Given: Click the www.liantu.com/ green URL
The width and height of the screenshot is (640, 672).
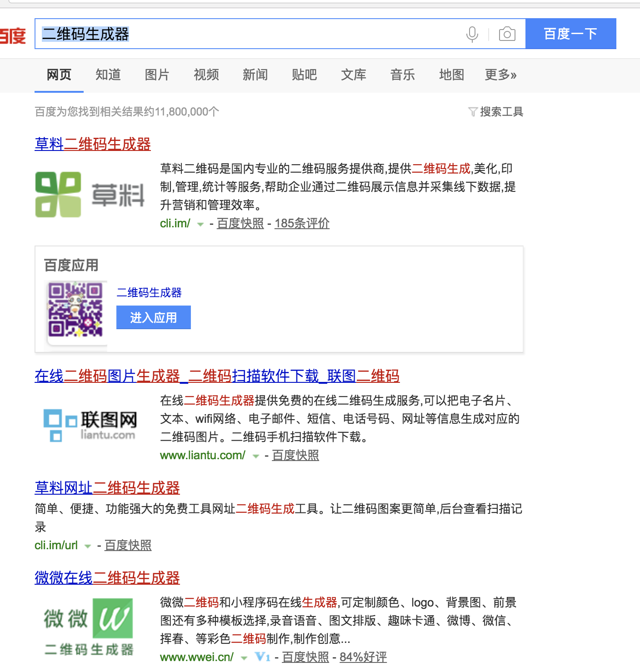Looking at the screenshot, I should tap(203, 455).
